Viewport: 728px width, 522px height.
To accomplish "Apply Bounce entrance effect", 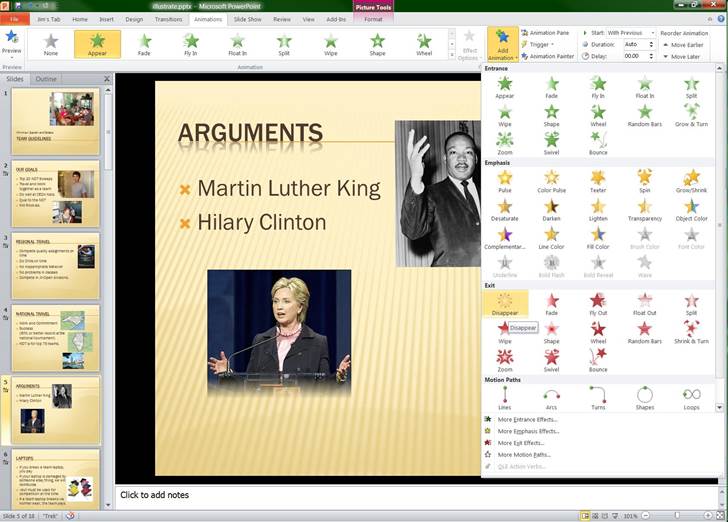I will tap(598, 144).
